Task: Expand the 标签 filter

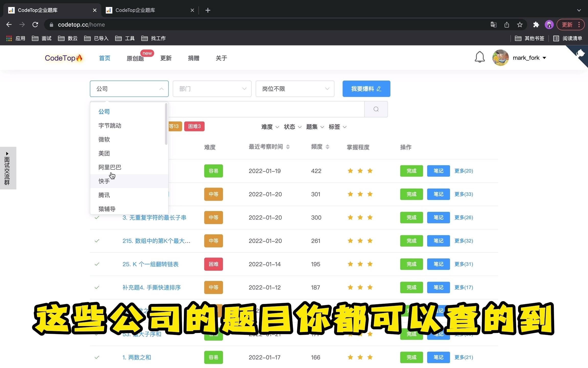Action: click(x=337, y=127)
